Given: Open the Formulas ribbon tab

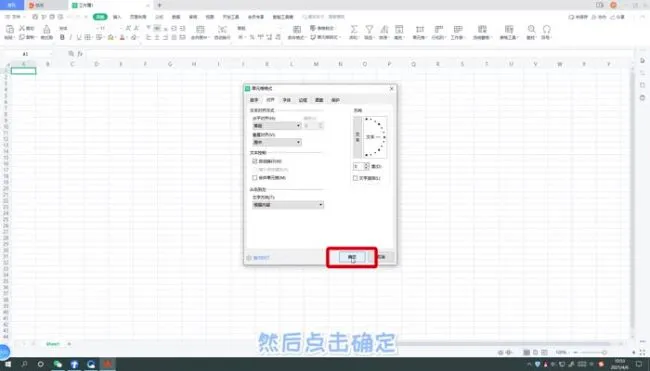Looking at the screenshot, I should [160, 17].
